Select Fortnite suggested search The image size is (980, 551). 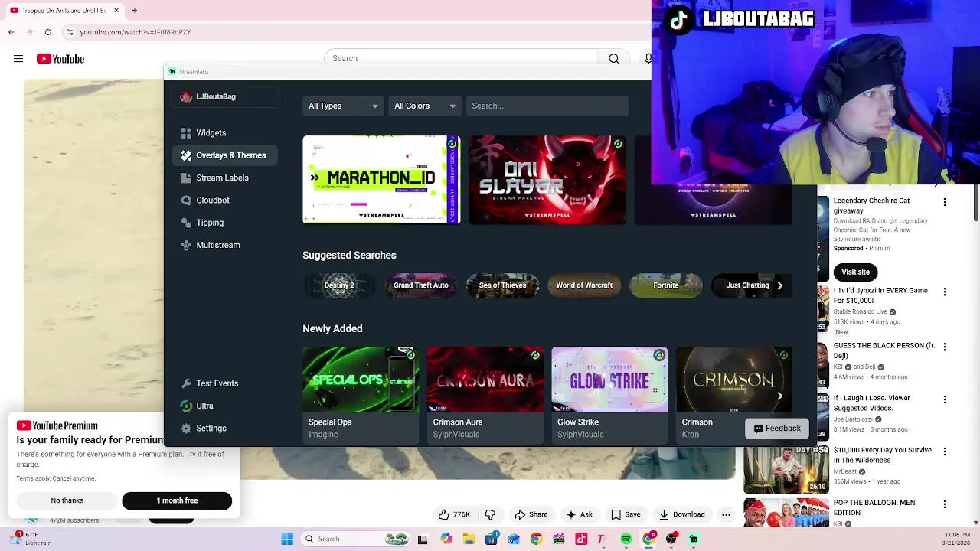665,285
